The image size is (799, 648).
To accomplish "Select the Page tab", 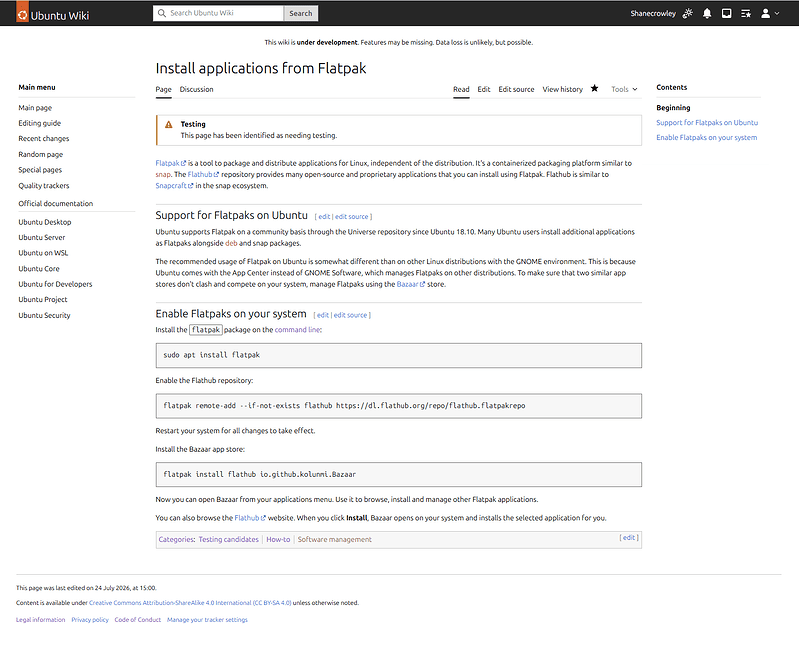I will 164,89.
